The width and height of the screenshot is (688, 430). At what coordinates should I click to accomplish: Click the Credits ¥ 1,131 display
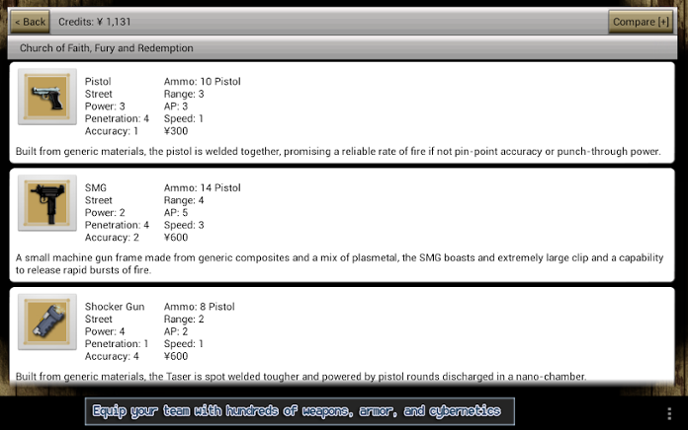[x=95, y=21]
